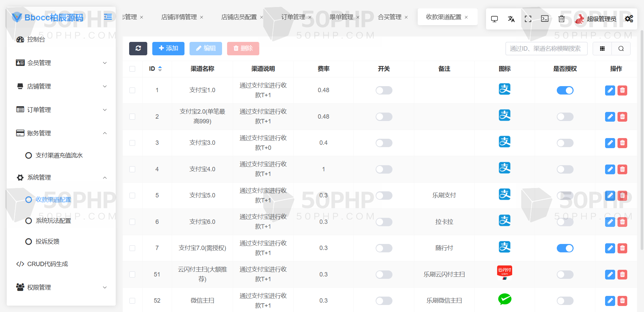Click the 添加 button
The image size is (644, 312).
coord(168,48)
